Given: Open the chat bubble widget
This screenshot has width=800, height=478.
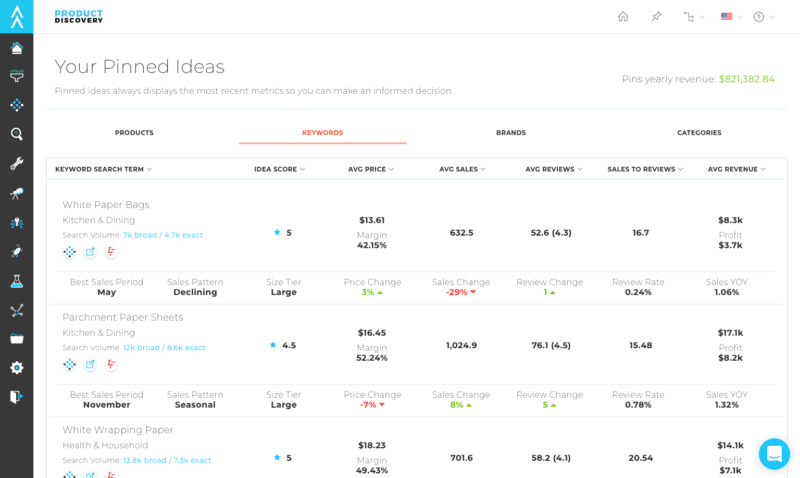Looking at the screenshot, I should tap(774, 454).
